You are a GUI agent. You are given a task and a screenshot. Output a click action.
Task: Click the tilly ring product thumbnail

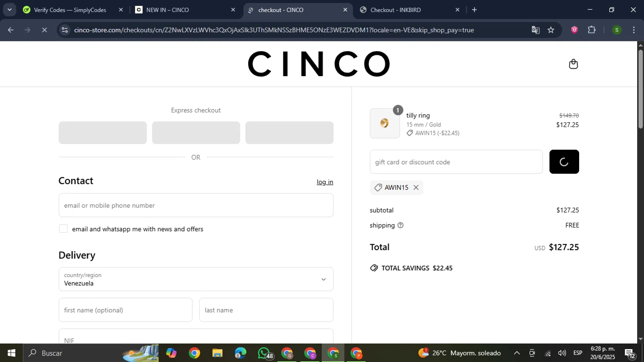coord(385,123)
